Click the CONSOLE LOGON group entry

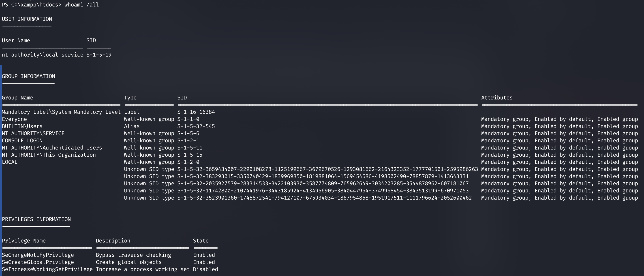22,141
